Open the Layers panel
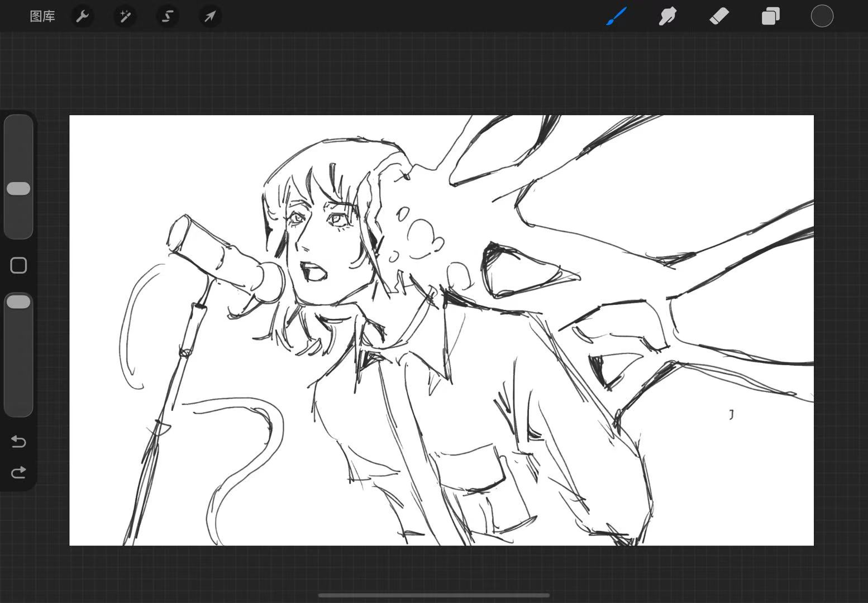 (x=770, y=17)
